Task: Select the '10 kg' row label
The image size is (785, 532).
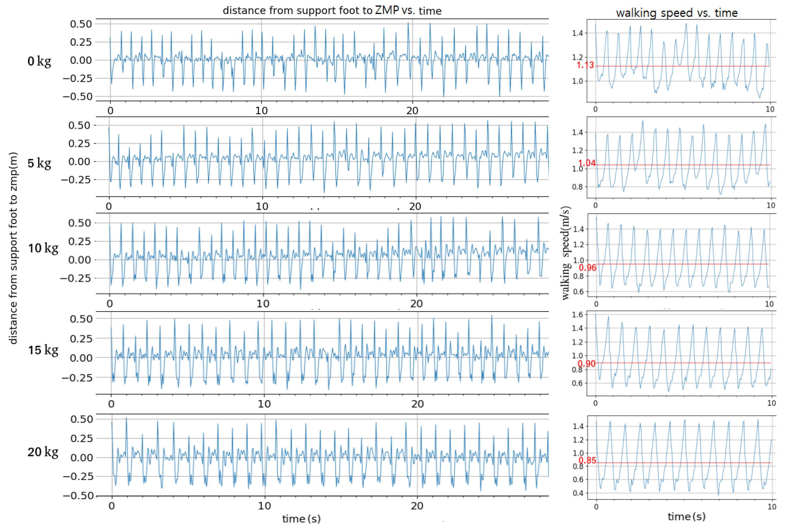Action: [x=43, y=248]
